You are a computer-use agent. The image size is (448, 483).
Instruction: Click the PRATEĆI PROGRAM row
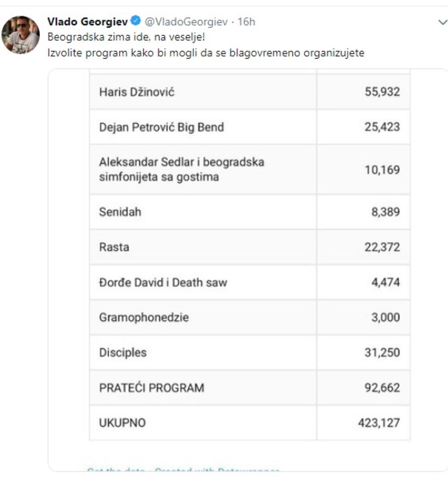(151, 388)
